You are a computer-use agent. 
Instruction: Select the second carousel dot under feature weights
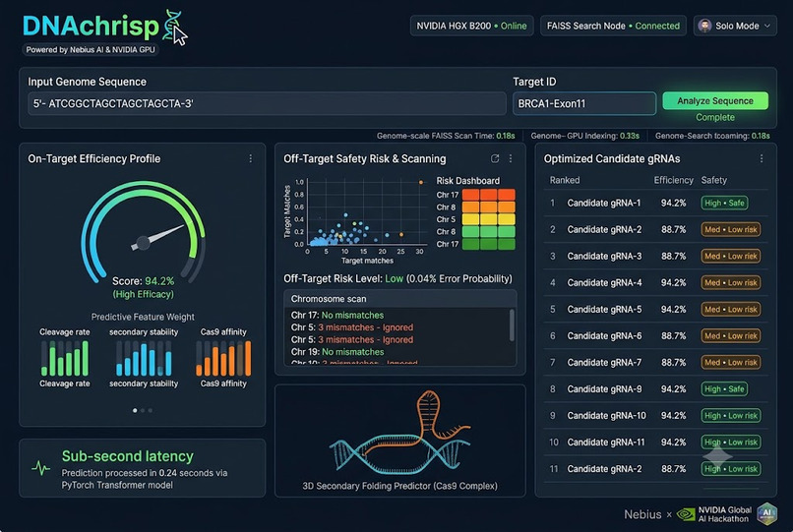click(143, 410)
